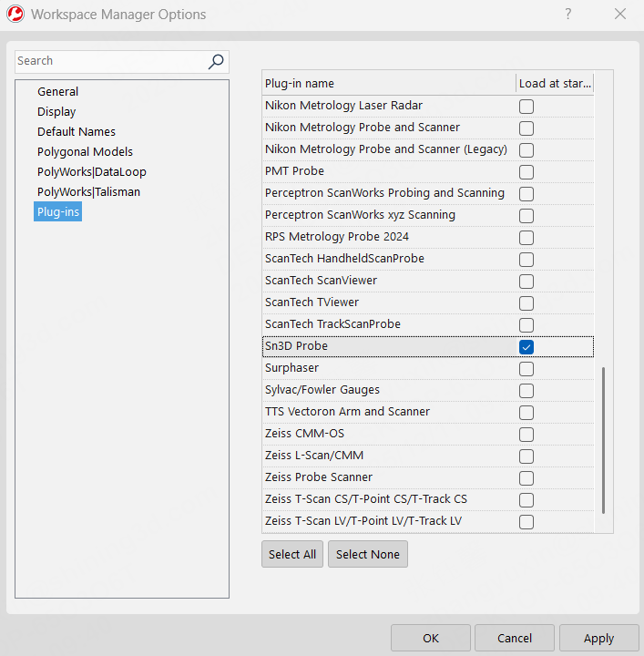The image size is (644, 656).
Task: Check Nikon Metrology Probe and Scanner plug-in
Action: tap(526, 128)
